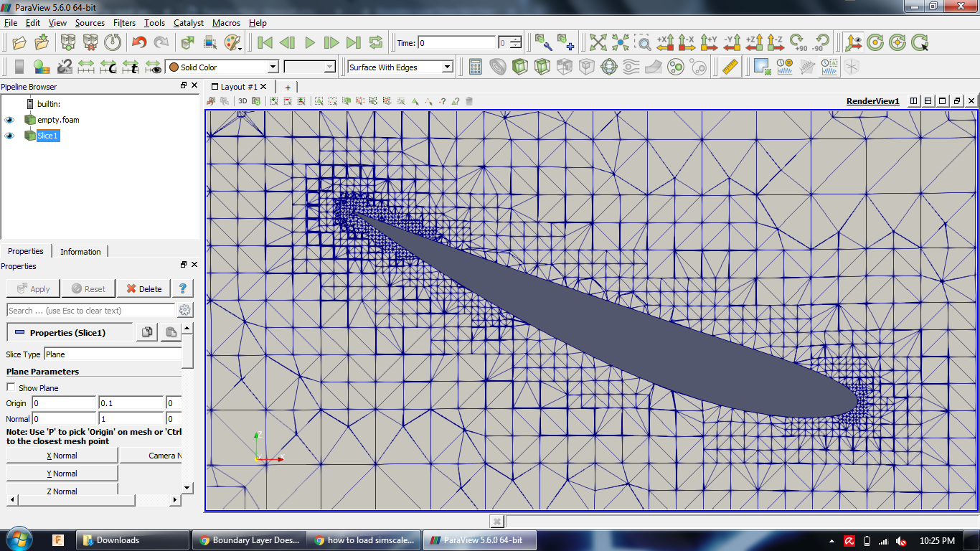980x551 pixels.
Task: Set view direction to +X
Action: click(x=665, y=42)
